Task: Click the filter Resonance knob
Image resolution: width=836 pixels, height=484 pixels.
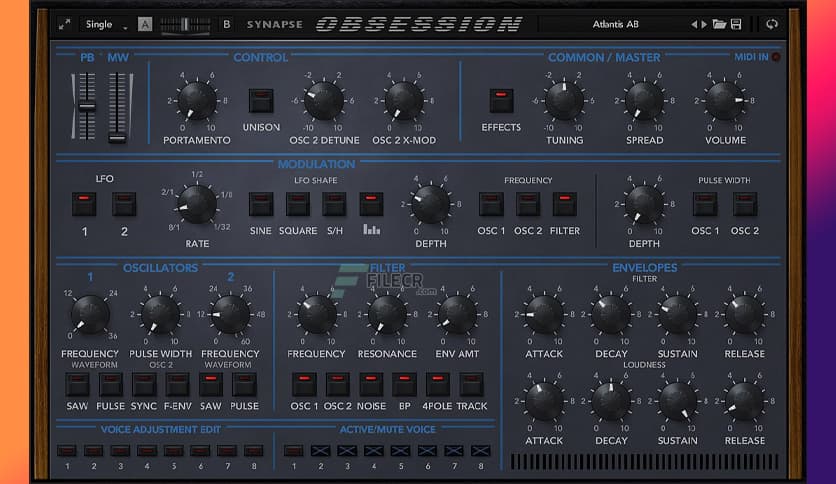Action: [387, 314]
